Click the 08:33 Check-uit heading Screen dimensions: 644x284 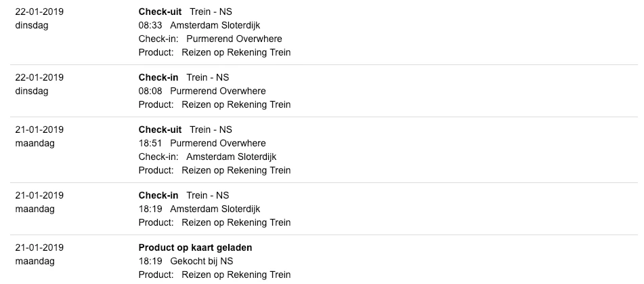coord(185,12)
